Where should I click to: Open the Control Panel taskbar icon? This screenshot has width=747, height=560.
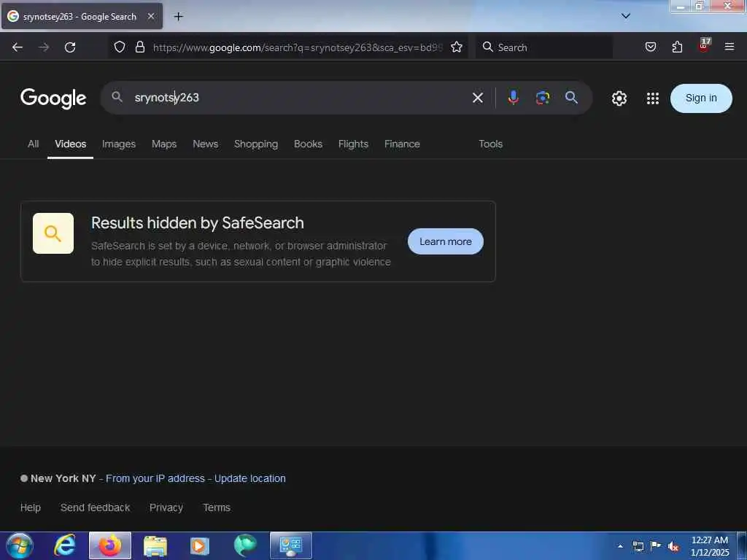point(290,545)
